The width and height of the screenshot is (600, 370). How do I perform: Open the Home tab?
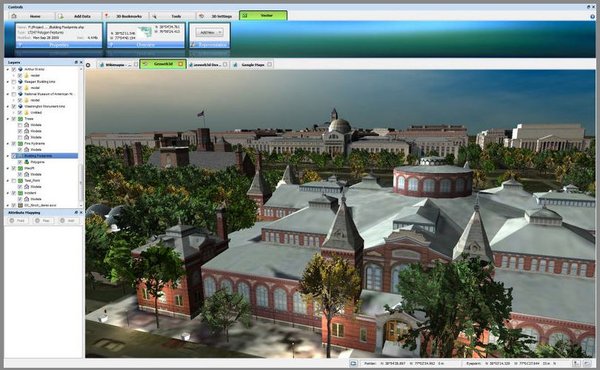(32, 16)
